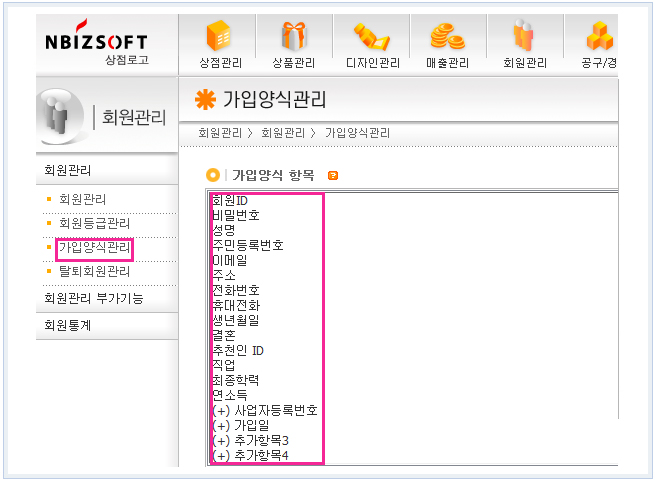Open the 매출관리 coins icon
This screenshot has height=481, width=655.
point(447,37)
